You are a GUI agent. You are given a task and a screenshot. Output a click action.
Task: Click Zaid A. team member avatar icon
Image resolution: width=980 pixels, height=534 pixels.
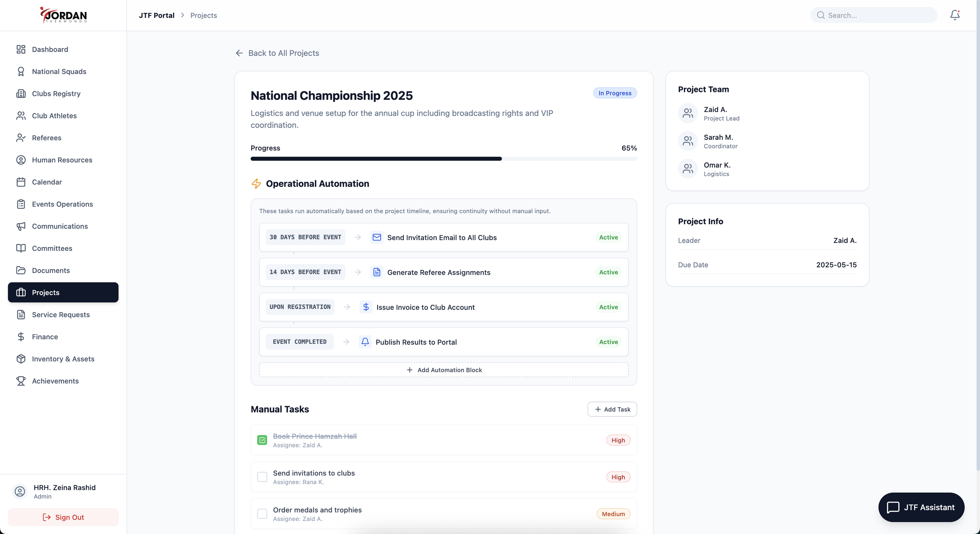click(688, 113)
